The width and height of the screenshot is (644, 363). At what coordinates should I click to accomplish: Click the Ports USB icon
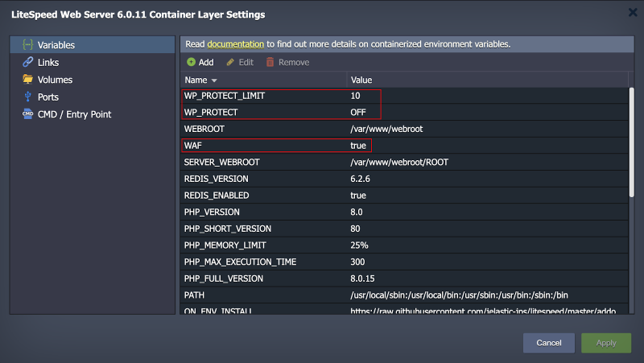[27, 97]
